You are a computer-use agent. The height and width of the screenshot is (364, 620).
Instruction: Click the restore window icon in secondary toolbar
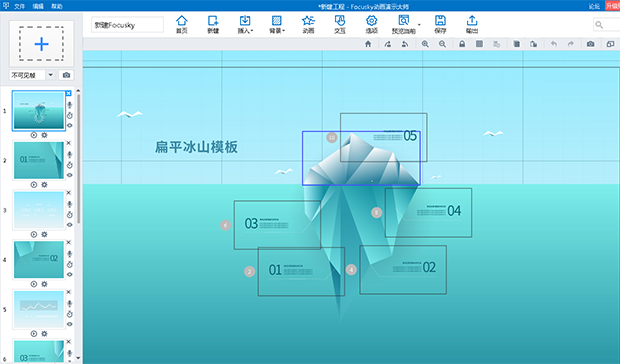coord(610,44)
